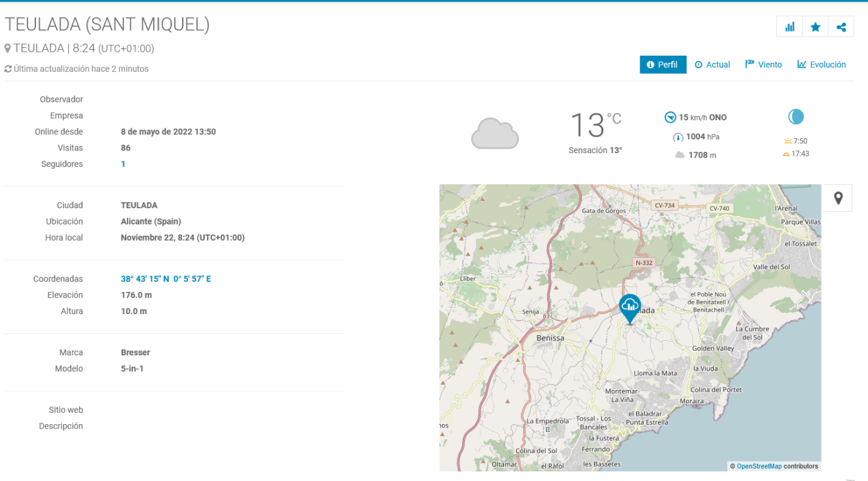
Task: Click the 7:50 sunrise time
Action: pyautogui.click(x=800, y=141)
